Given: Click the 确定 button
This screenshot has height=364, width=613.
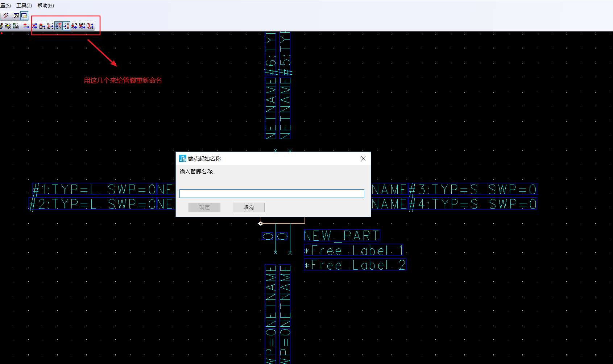Looking at the screenshot, I should pyautogui.click(x=204, y=207).
